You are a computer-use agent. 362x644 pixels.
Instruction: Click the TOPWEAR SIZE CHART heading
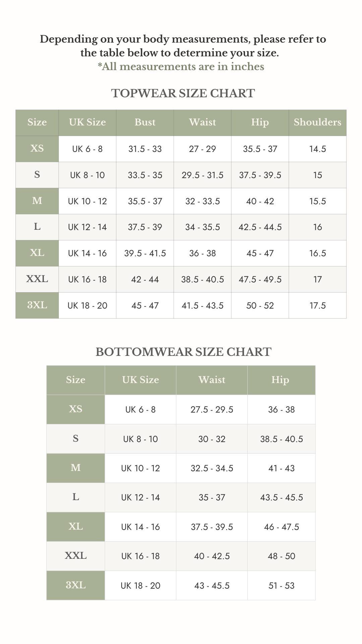coord(183,93)
